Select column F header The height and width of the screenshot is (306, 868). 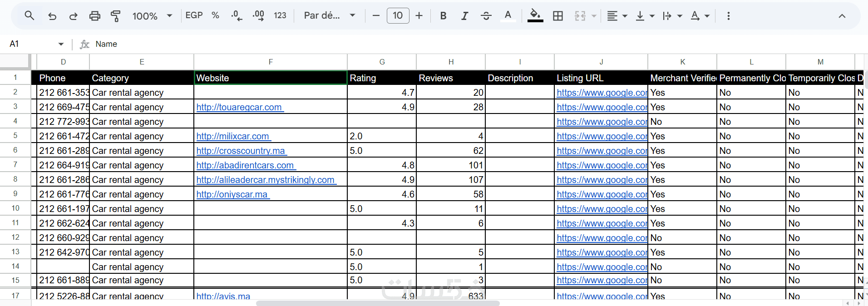(x=271, y=62)
